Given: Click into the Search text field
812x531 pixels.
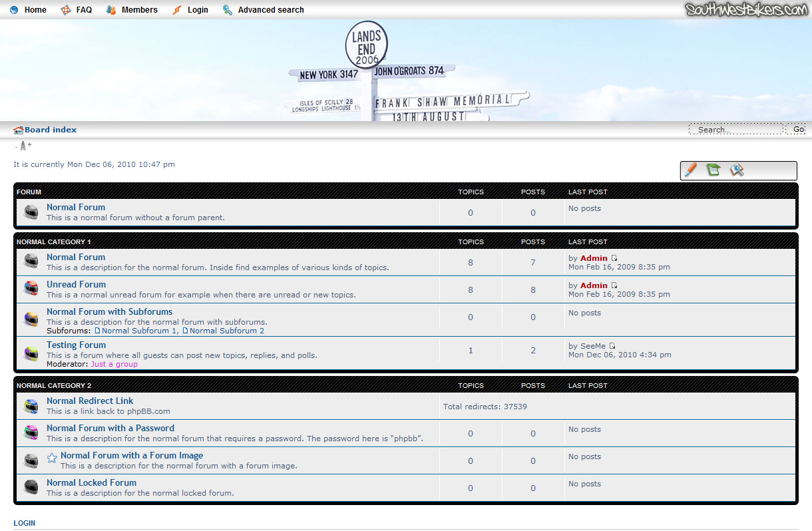Looking at the screenshot, I should pos(735,130).
